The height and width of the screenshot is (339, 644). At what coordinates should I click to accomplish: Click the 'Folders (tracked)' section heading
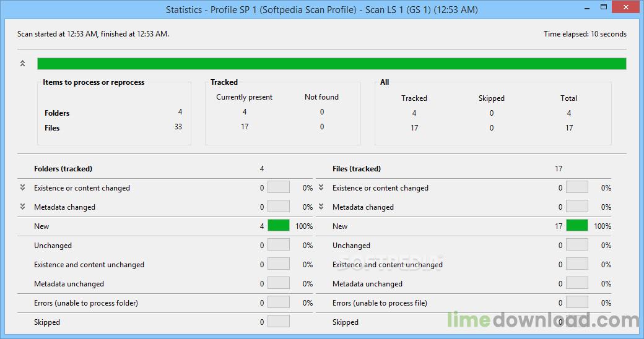[x=63, y=169]
